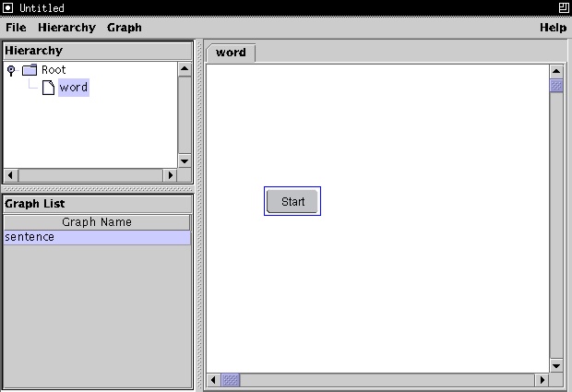Click canvas horizontal scroll right arrow
The height and width of the screenshot is (392, 572).
tap(542, 380)
